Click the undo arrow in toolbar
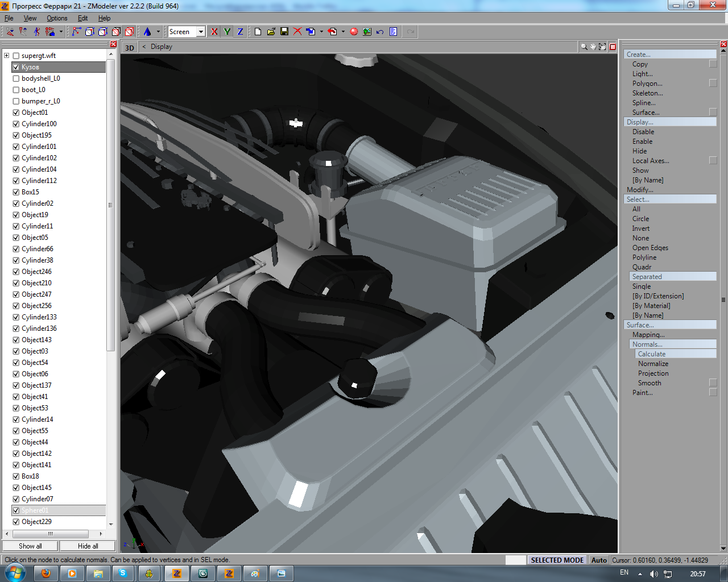The height and width of the screenshot is (582, 728). click(380, 32)
